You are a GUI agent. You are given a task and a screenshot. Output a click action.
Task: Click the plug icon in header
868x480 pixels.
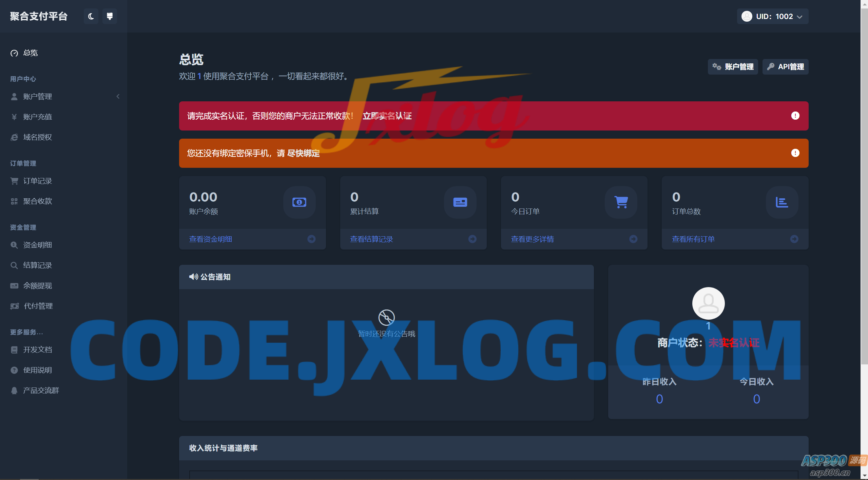pyautogui.click(x=110, y=16)
